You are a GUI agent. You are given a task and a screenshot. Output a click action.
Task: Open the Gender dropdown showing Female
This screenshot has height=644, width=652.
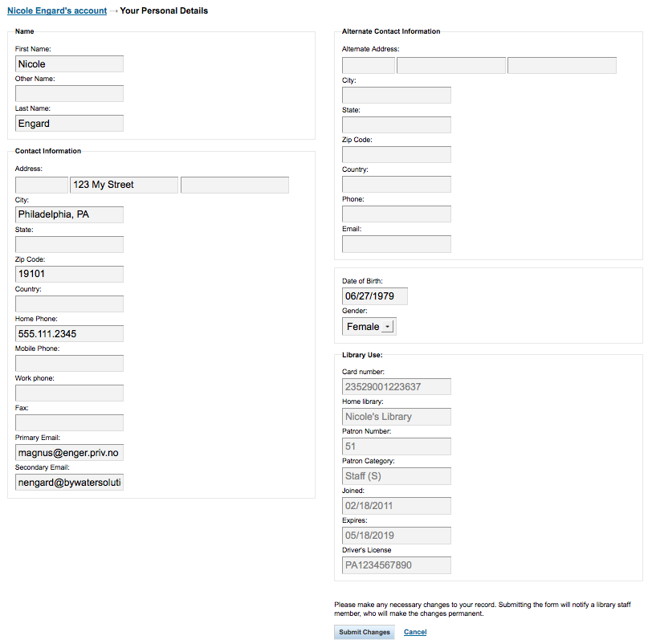click(369, 326)
